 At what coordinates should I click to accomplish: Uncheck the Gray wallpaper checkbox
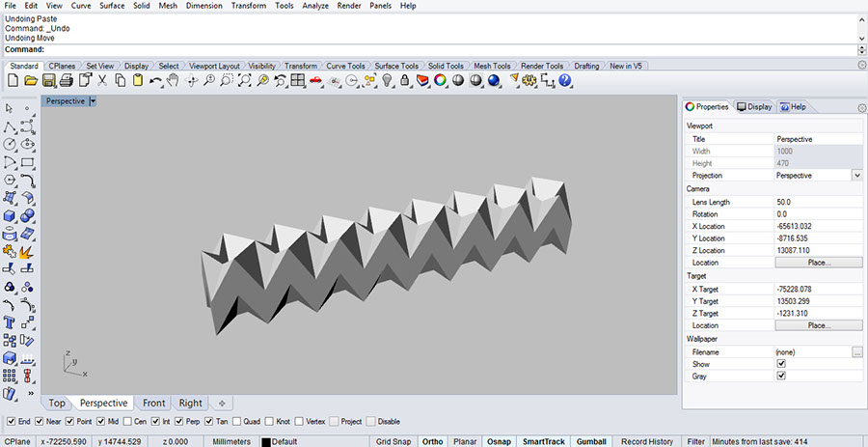tap(780, 377)
